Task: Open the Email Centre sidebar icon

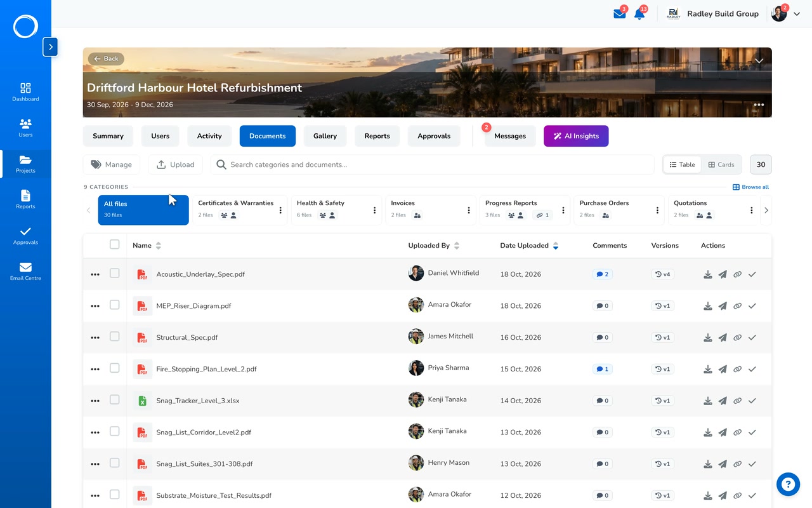Action: pyautogui.click(x=25, y=271)
